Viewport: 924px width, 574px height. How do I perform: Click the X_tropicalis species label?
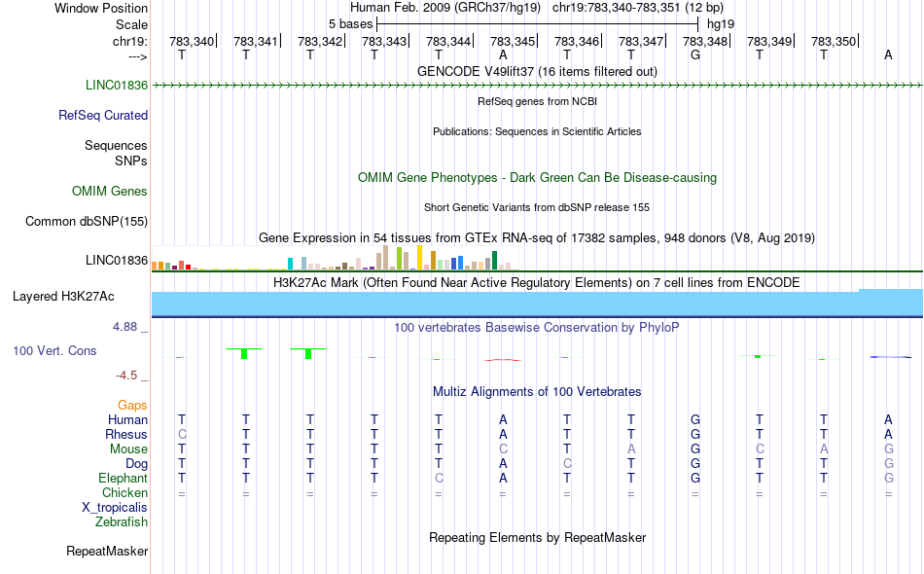pyautogui.click(x=115, y=508)
